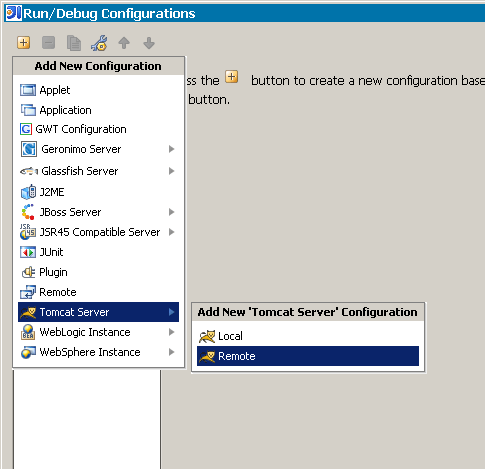Click the Applet icon in the list
This screenshot has width=485, height=469.
click(28, 90)
